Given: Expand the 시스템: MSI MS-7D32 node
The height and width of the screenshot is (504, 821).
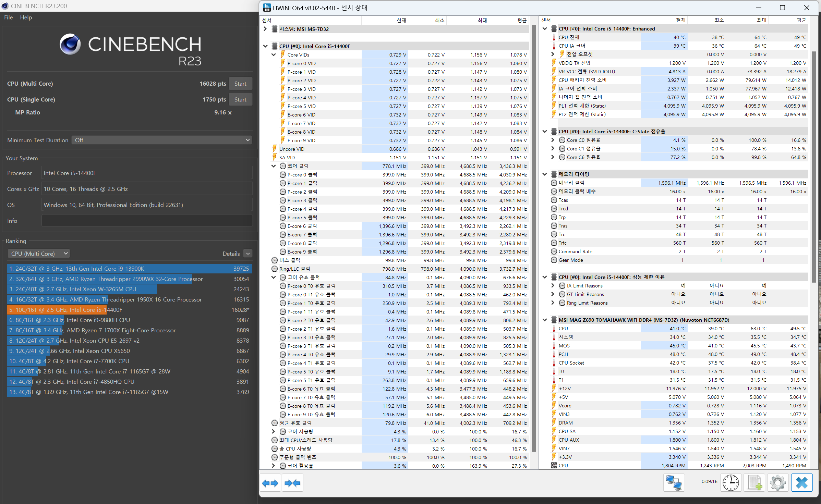Looking at the screenshot, I should click(265, 29).
